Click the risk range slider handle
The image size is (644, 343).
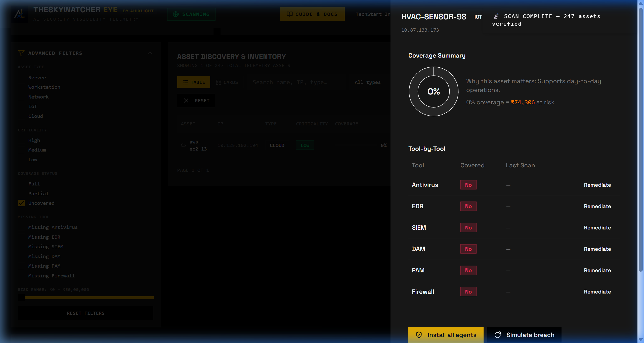pos(21,298)
